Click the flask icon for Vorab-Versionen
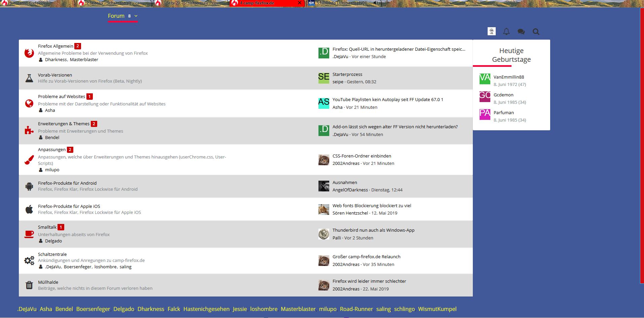Image resolution: width=644 pixels, height=318 pixels. 29,78
